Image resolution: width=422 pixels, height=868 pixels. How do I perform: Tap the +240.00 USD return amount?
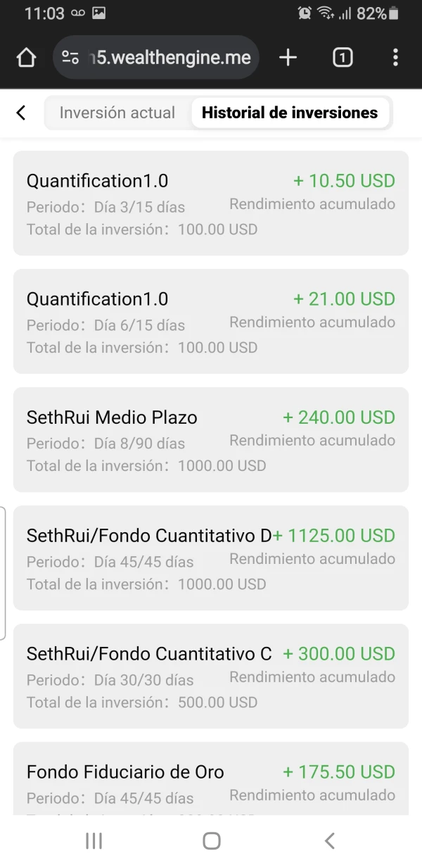[x=339, y=417]
